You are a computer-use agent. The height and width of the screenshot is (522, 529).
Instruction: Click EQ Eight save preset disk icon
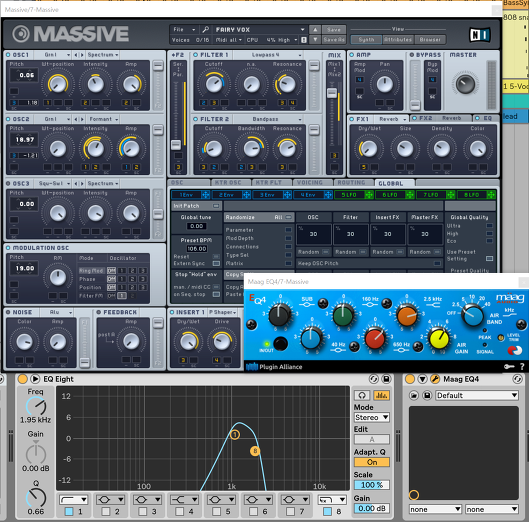pyautogui.click(x=386, y=379)
